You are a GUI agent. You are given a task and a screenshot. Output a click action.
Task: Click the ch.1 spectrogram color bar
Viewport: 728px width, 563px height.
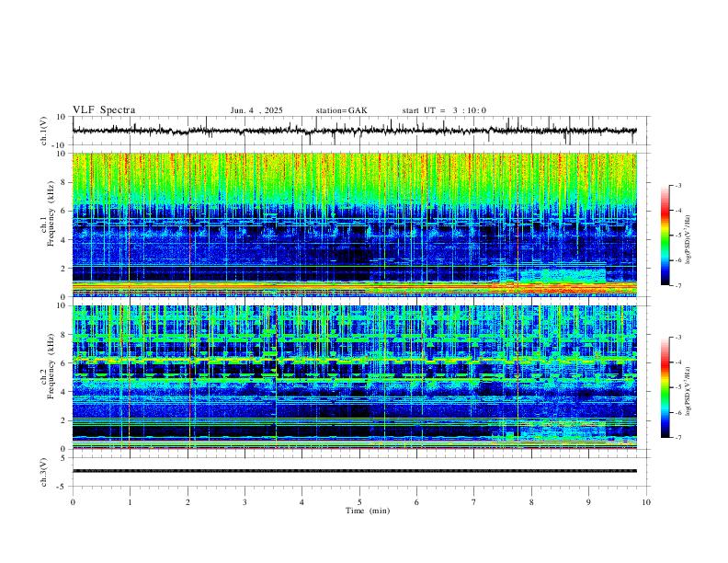pos(665,236)
